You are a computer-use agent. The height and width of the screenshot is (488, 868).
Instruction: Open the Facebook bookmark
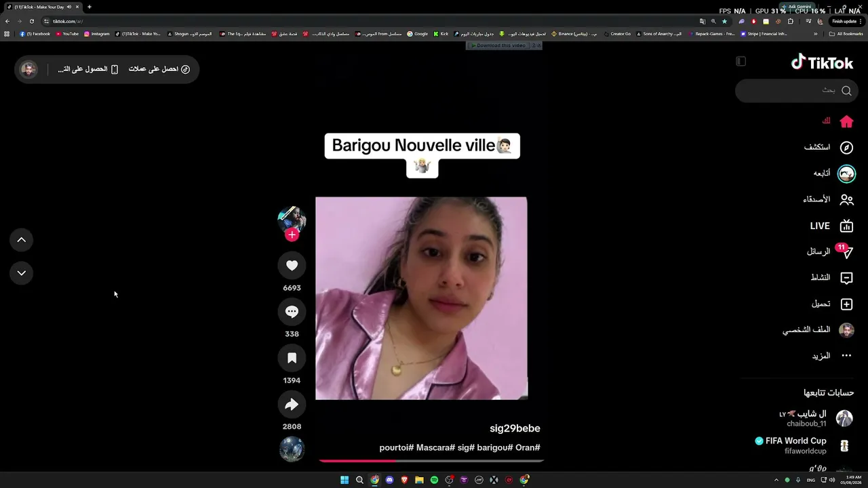pos(35,34)
